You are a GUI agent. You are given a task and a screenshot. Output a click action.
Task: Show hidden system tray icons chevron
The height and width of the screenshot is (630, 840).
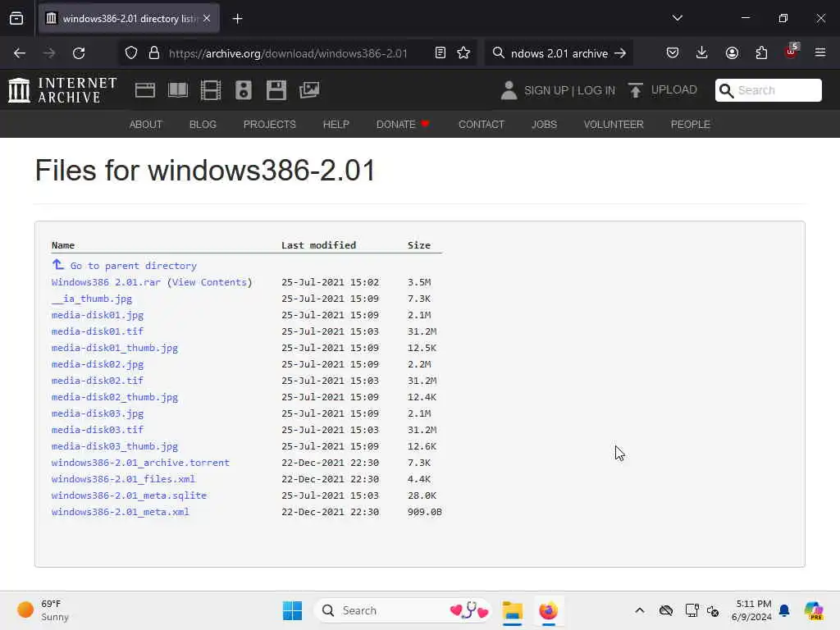(640, 610)
